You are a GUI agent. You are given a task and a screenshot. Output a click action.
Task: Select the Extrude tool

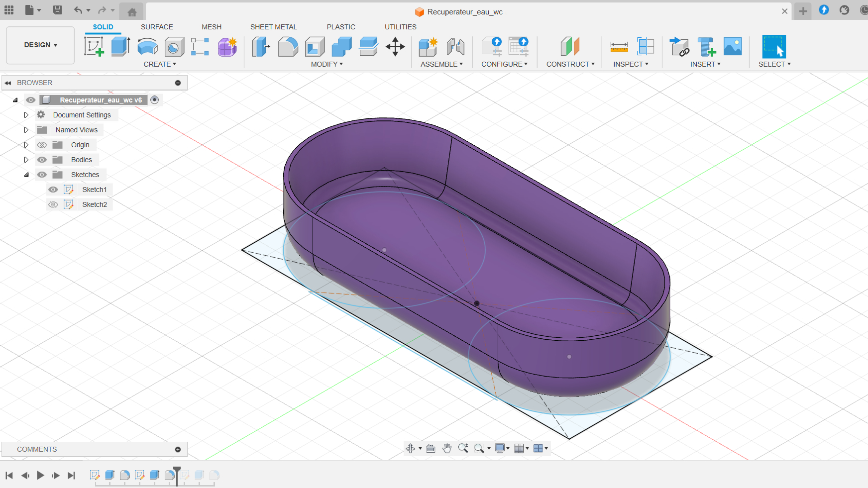pos(120,47)
